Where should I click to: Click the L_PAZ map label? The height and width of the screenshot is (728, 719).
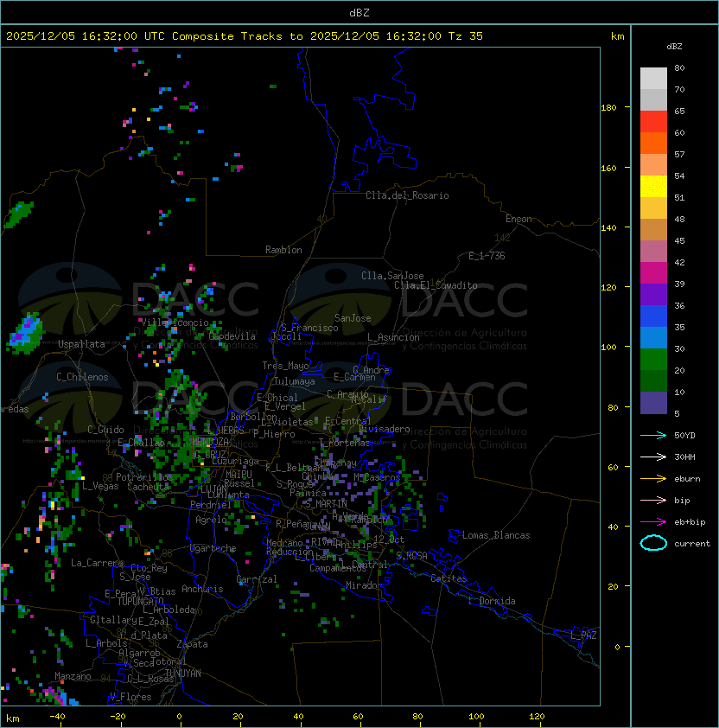pos(583,635)
